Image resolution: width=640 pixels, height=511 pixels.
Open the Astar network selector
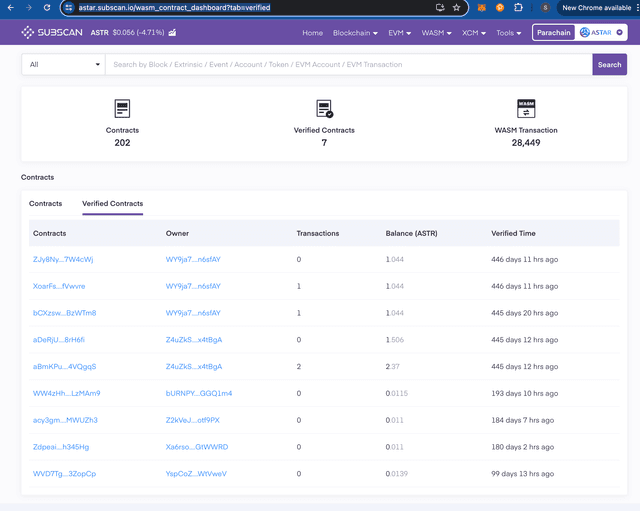tap(601, 33)
